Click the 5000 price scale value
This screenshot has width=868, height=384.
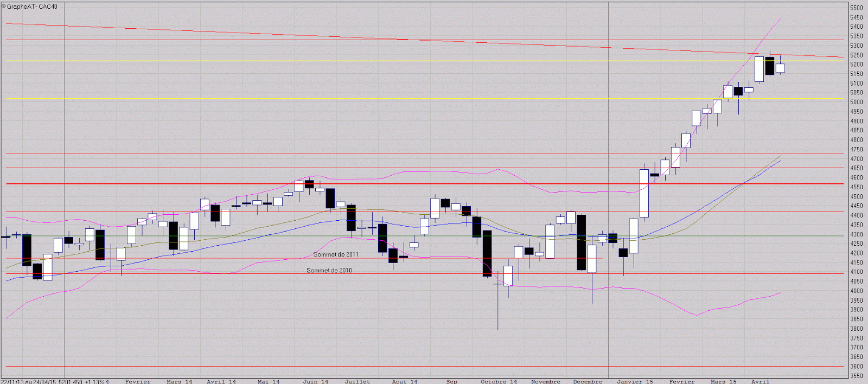[x=857, y=102]
